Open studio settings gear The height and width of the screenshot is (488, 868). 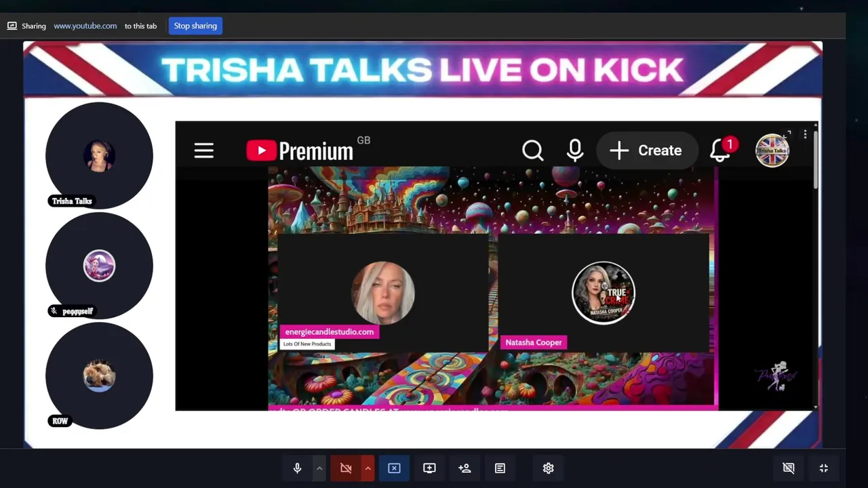548,468
